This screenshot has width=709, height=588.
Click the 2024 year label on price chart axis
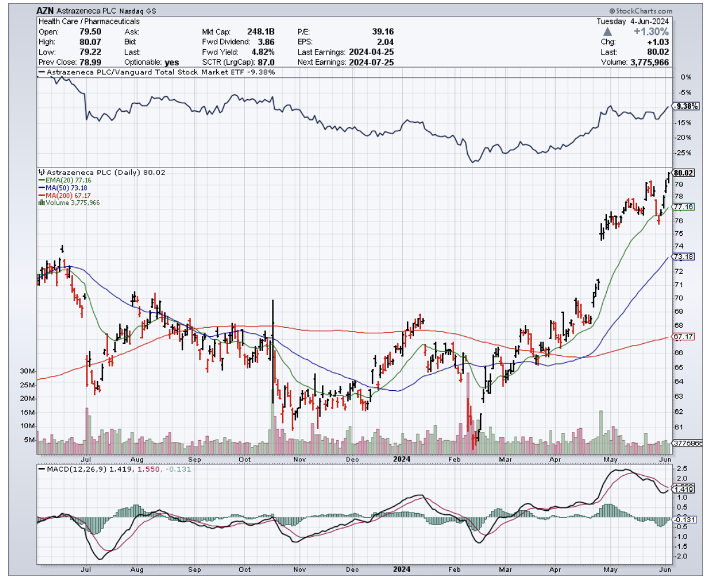tap(403, 459)
